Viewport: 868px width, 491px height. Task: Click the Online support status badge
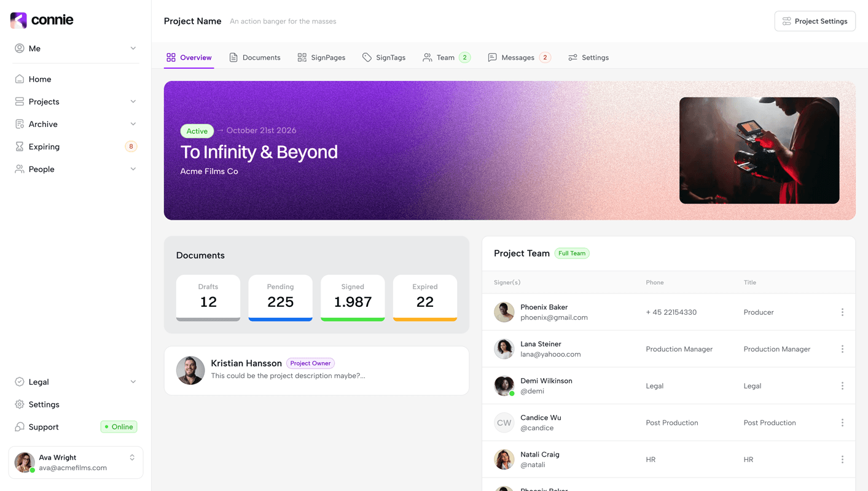pyautogui.click(x=119, y=427)
